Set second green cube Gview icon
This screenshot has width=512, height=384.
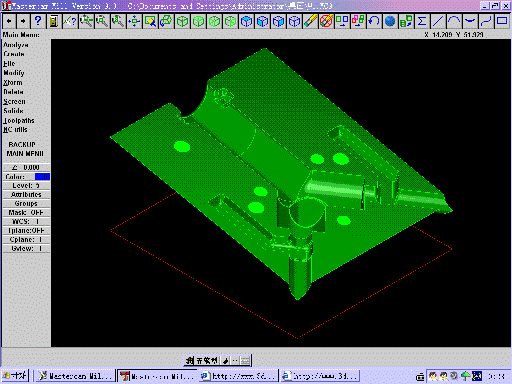[x=198, y=21]
